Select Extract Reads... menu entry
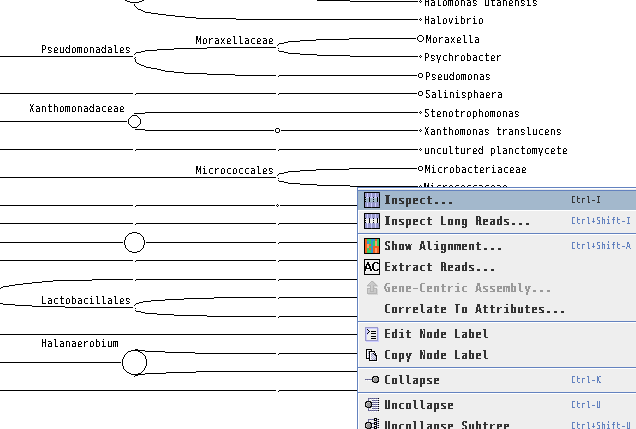 496,267
